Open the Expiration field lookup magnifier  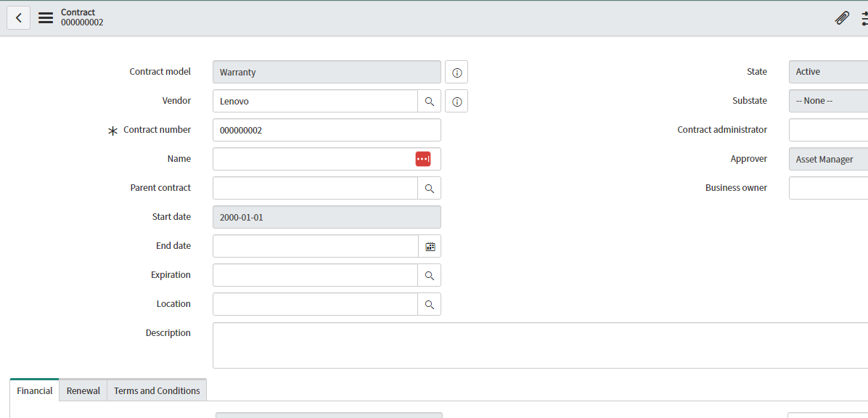(x=429, y=275)
